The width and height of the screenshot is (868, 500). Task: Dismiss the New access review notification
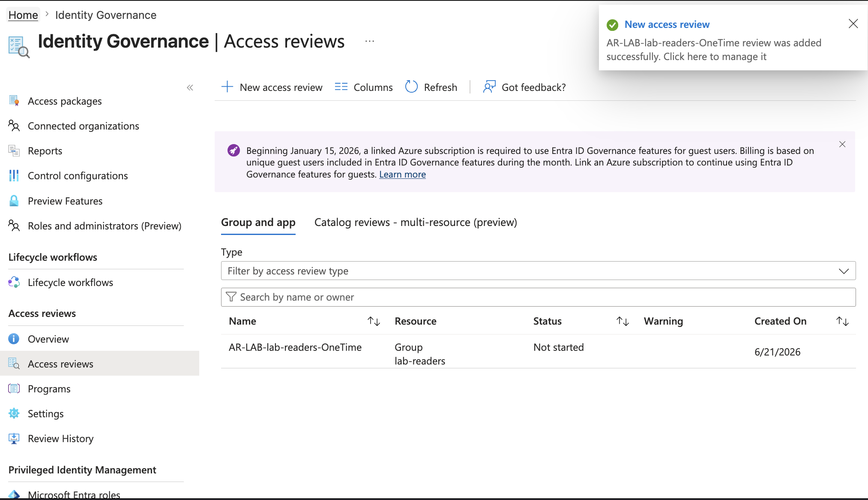coord(853,24)
